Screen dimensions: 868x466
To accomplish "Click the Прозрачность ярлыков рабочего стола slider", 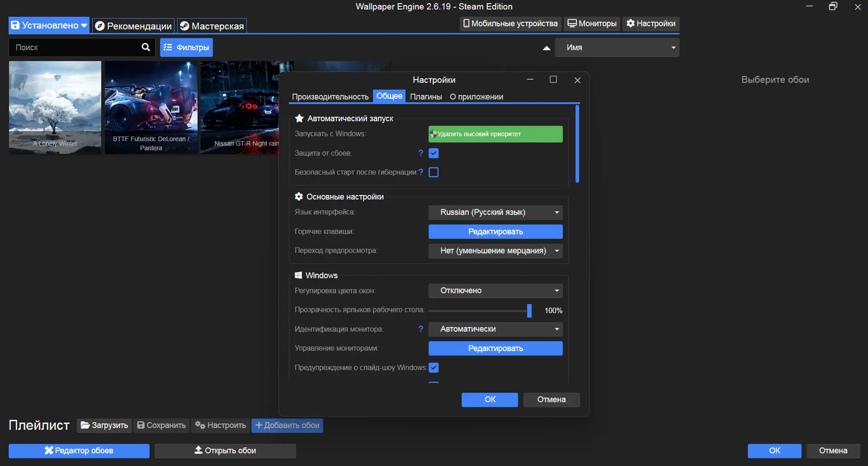I will click(480, 310).
